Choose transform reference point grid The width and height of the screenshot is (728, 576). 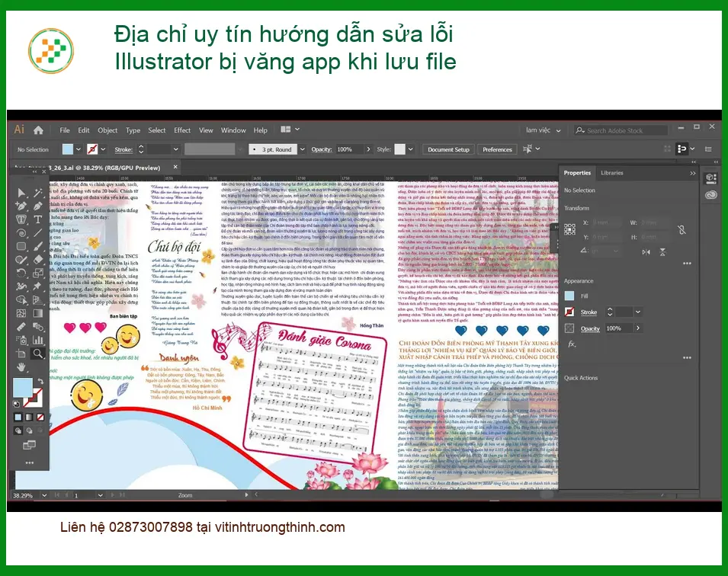tap(569, 229)
